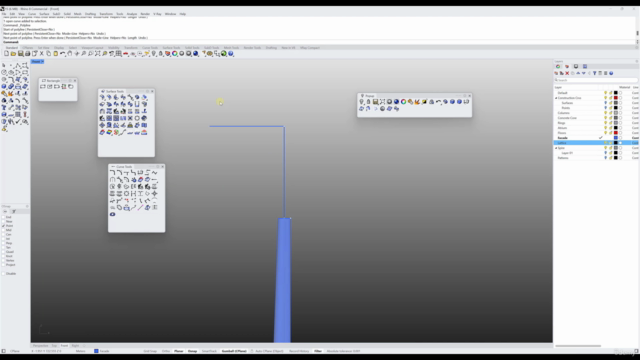Click the Command prompt input line
The height and width of the screenshot is (360, 640).
[x=318, y=42]
